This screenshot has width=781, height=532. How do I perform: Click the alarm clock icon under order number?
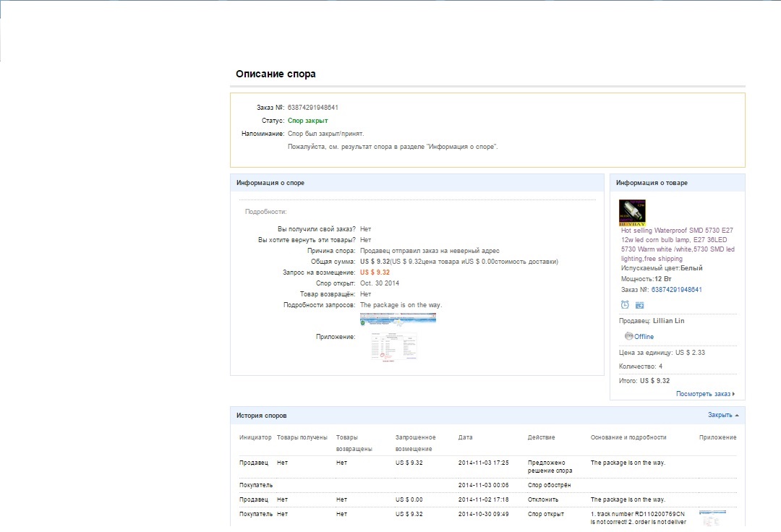tap(625, 305)
